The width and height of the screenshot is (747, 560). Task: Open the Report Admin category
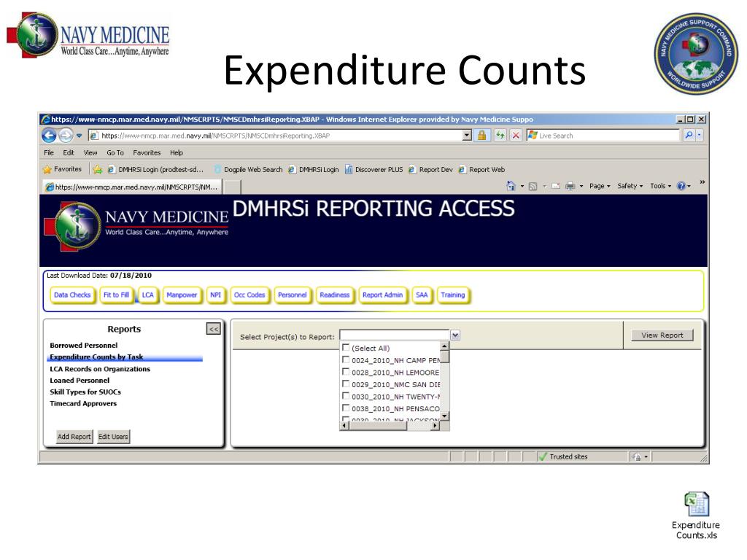click(x=382, y=295)
